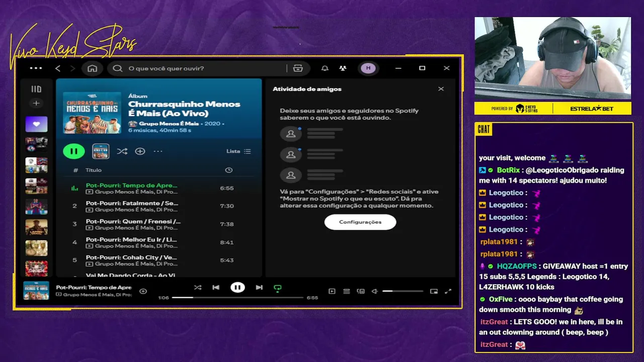The height and width of the screenshot is (362, 644).
Task: Click the '2020' album year text
Action: tap(212, 123)
